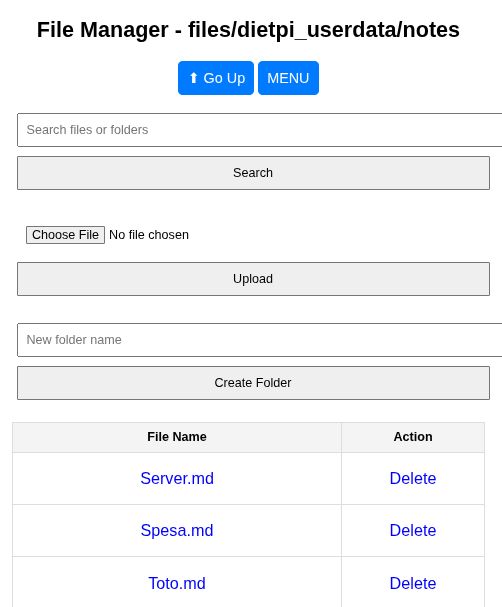Focus the Search files or folders field
The width and height of the screenshot is (502, 607).
pyautogui.click(x=259, y=130)
